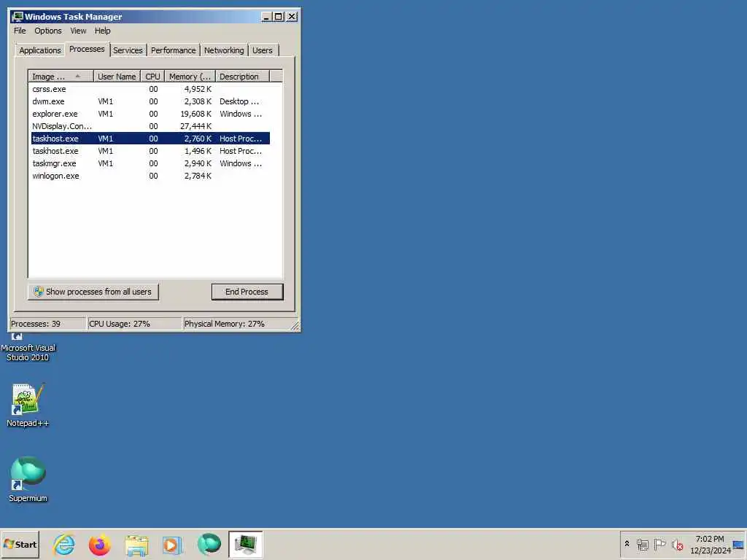Open Action Center flag icon
The image size is (747, 560).
coord(659,544)
